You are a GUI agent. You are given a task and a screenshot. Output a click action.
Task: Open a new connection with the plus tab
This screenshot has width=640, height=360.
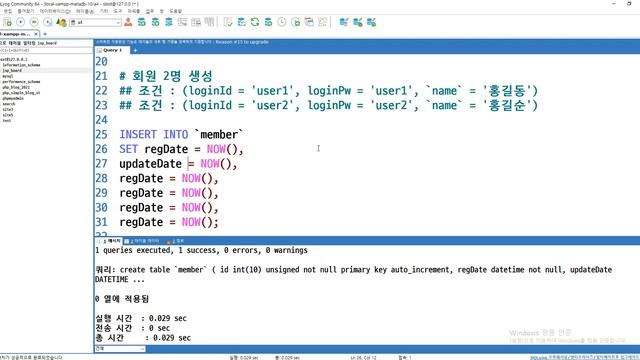(45, 34)
